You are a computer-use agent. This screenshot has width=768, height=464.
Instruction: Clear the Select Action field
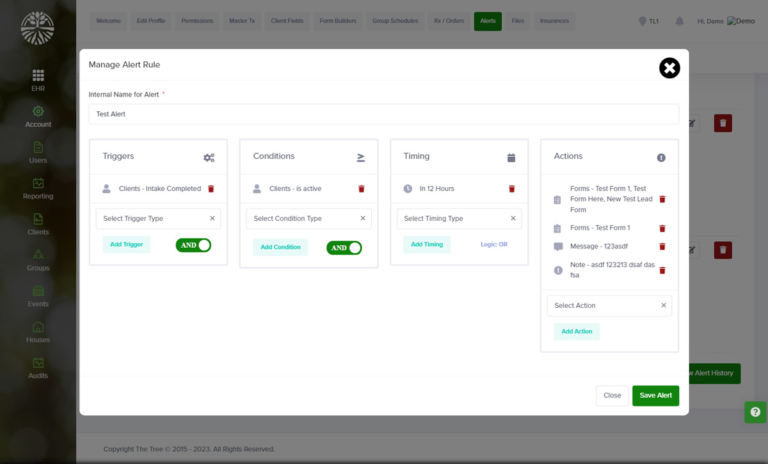coord(664,305)
